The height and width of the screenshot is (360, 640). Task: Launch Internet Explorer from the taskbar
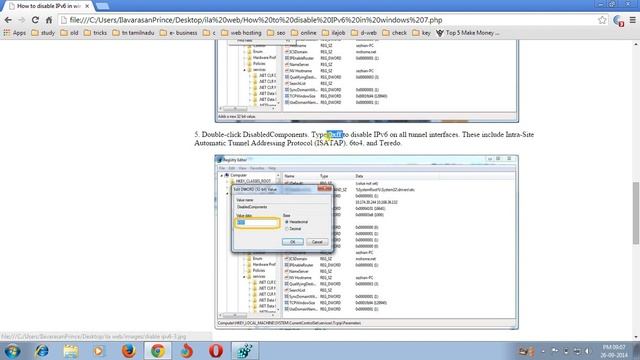[41, 351]
